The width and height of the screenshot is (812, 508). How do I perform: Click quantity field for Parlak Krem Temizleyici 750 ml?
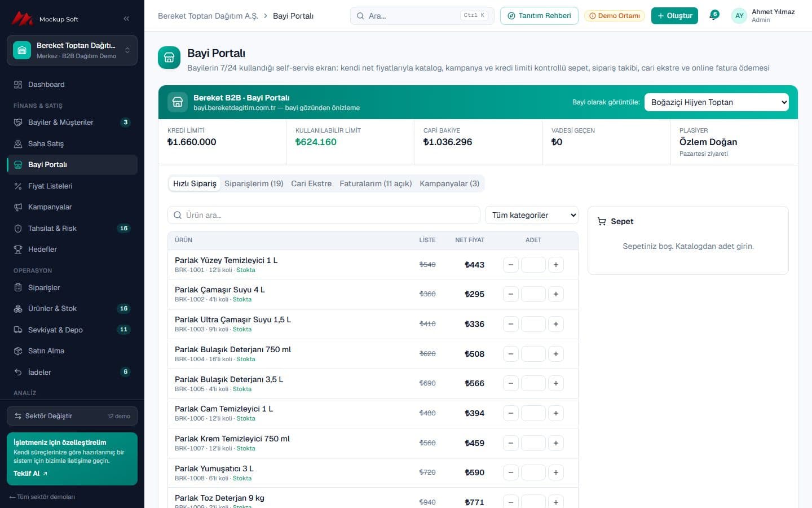tap(533, 443)
